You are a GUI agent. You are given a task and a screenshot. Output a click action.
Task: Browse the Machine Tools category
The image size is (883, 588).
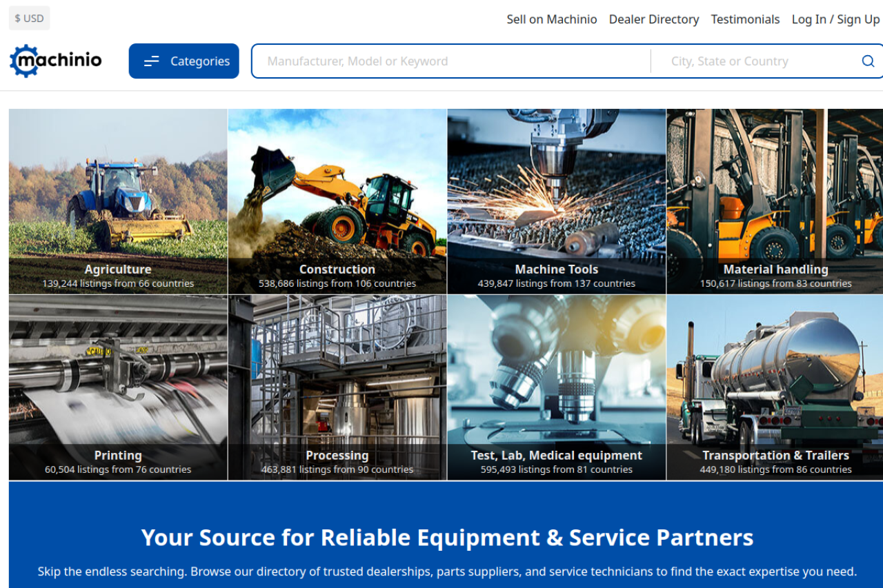tap(557, 201)
